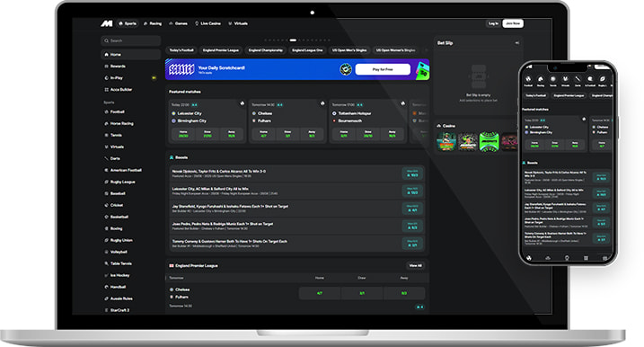
Task: Pick Away odds for Leicester City match card
Action: tap(232, 134)
